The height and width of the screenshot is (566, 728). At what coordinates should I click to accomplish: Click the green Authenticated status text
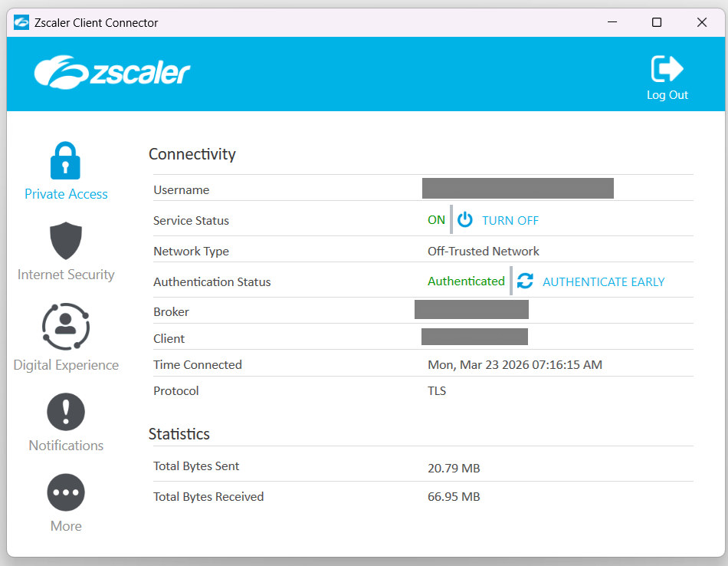pyautogui.click(x=466, y=281)
